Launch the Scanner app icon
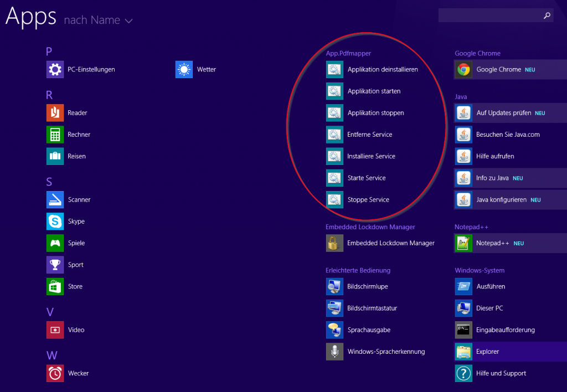The height and width of the screenshot is (392, 567). 55,200
